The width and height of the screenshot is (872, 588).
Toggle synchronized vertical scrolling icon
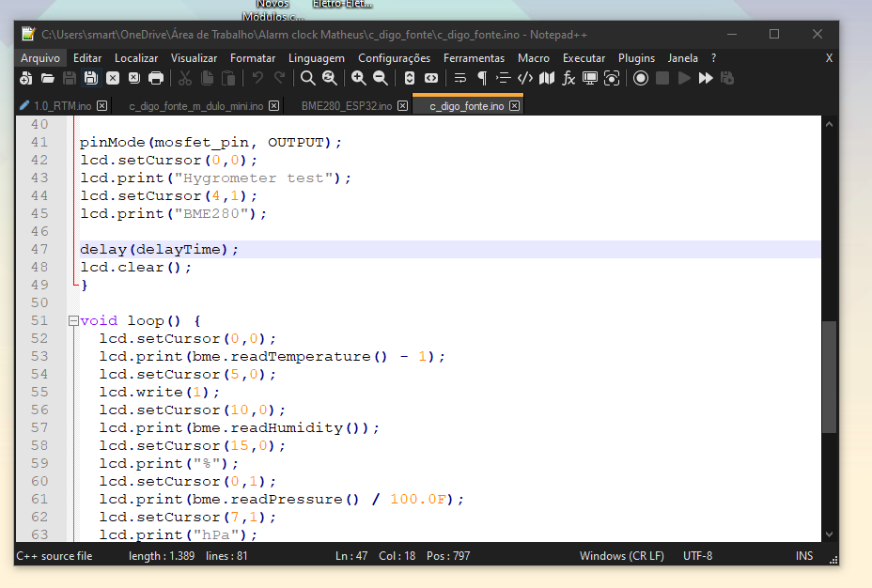pos(410,78)
